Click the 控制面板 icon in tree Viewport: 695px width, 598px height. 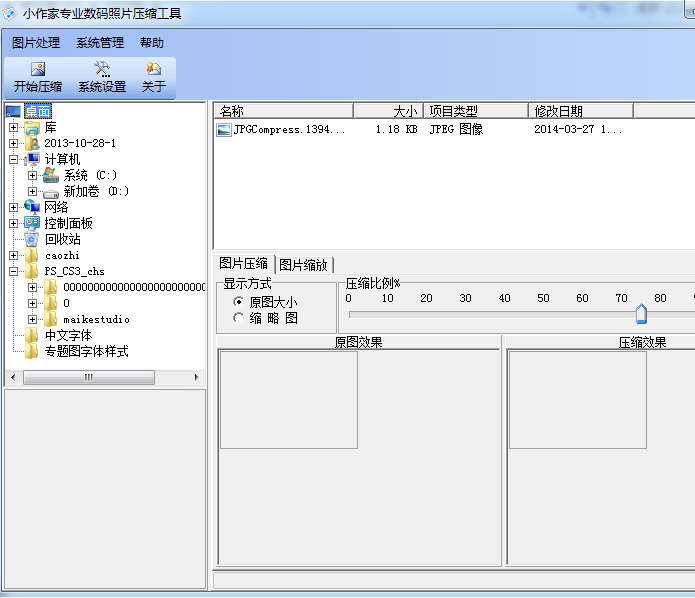(33, 223)
